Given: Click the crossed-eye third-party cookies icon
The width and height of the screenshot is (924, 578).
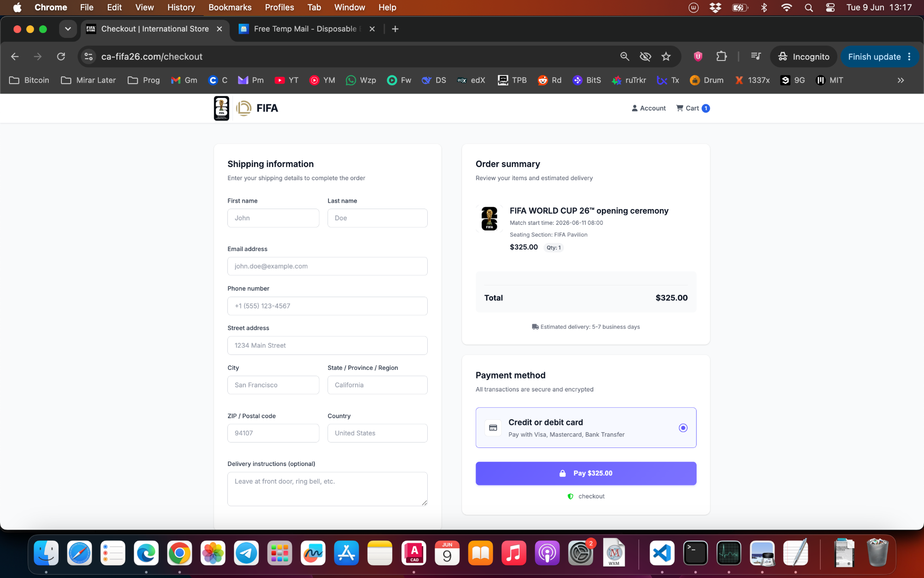Looking at the screenshot, I should (645, 56).
